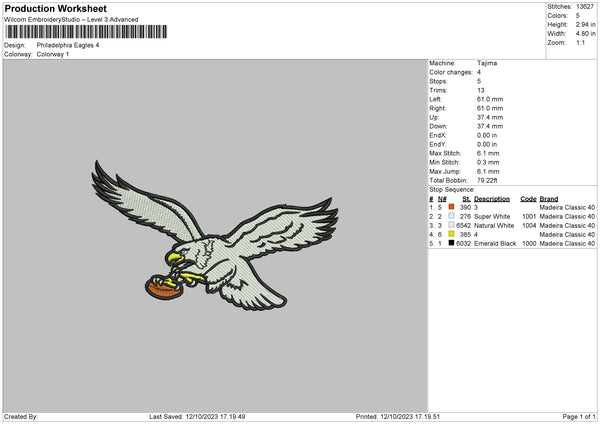Click the 'Code' column header
The width and height of the screenshot is (600, 424).
[x=528, y=199]
